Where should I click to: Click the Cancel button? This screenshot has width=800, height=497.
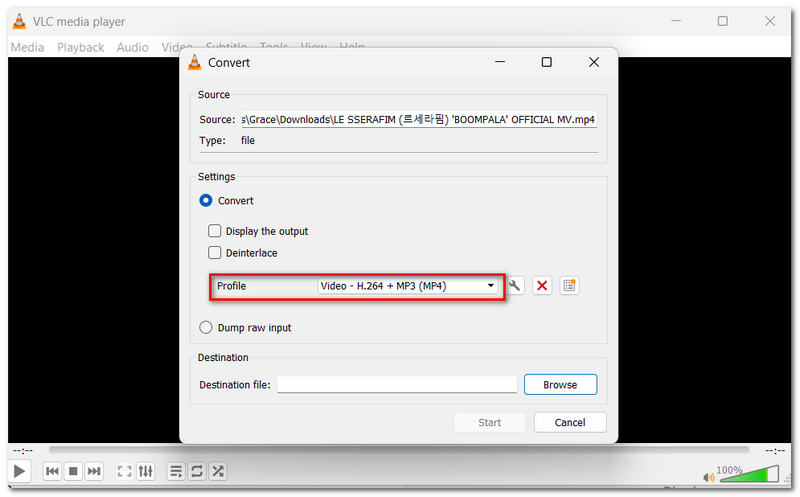pos(570,423)
